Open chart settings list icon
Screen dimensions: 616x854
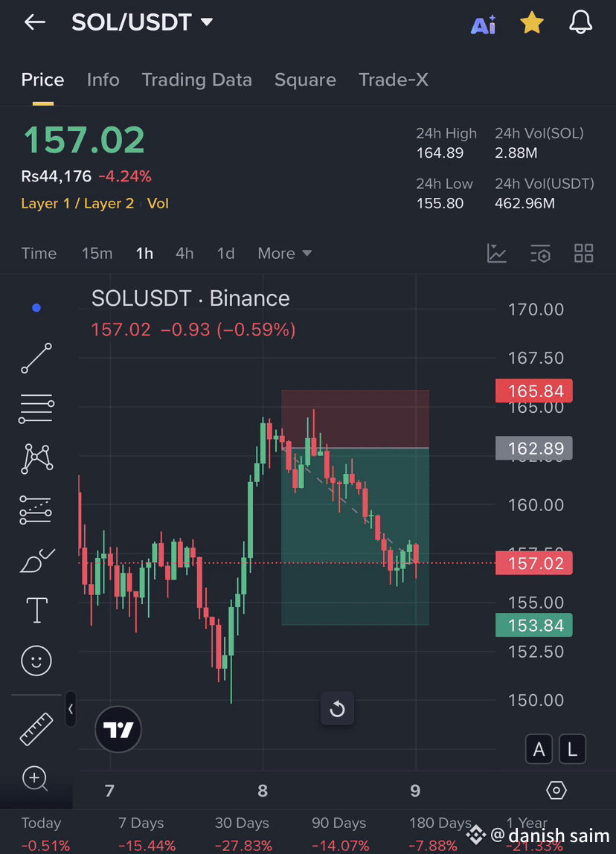click(540, 253)
